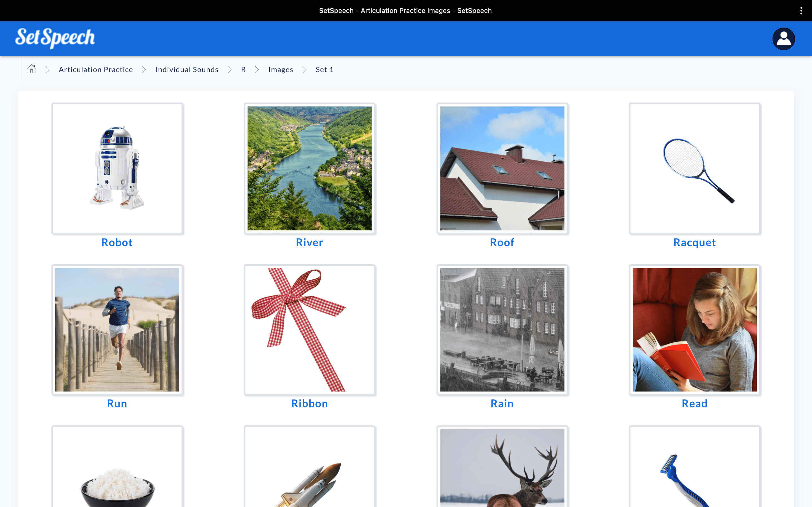Select the R breadcrumb item

[x=243, y=69]
